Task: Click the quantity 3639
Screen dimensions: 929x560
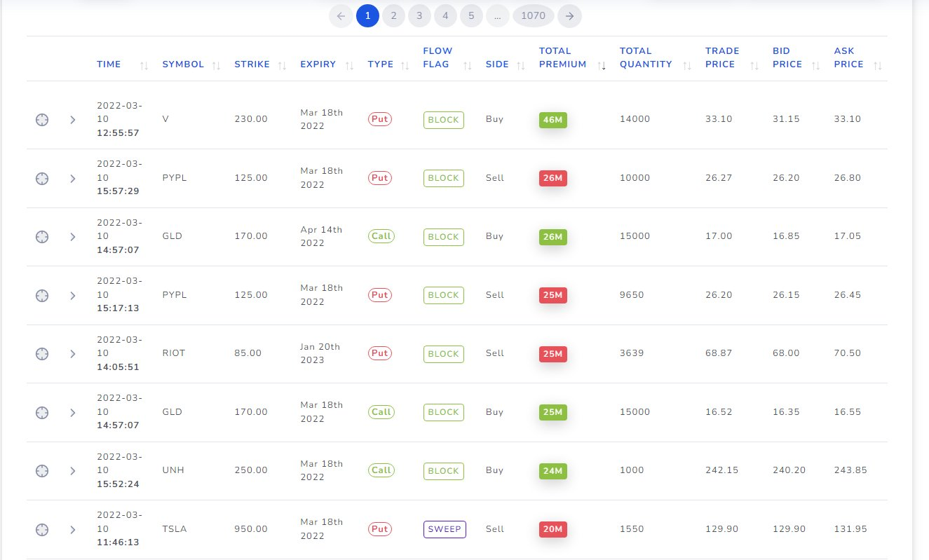Action: [632, 353]
